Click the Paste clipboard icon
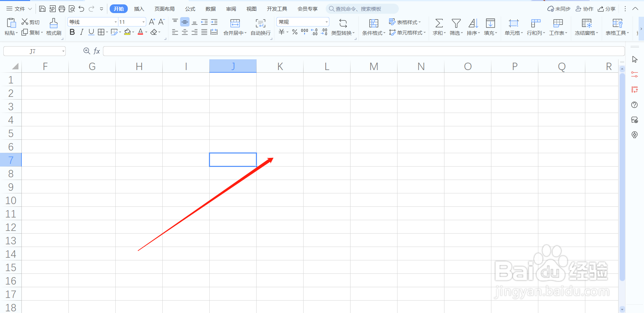This screenshot has height=313, width=644. tap(11, 23)
